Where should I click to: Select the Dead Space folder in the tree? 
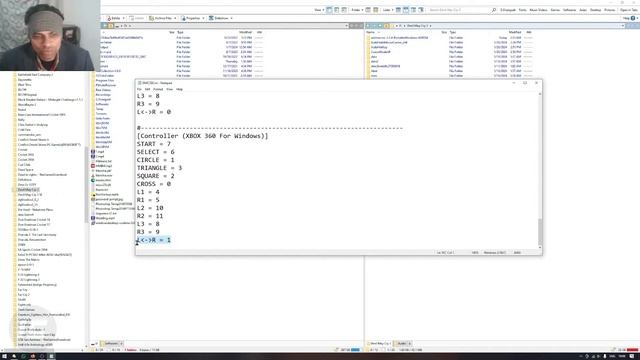25,170
